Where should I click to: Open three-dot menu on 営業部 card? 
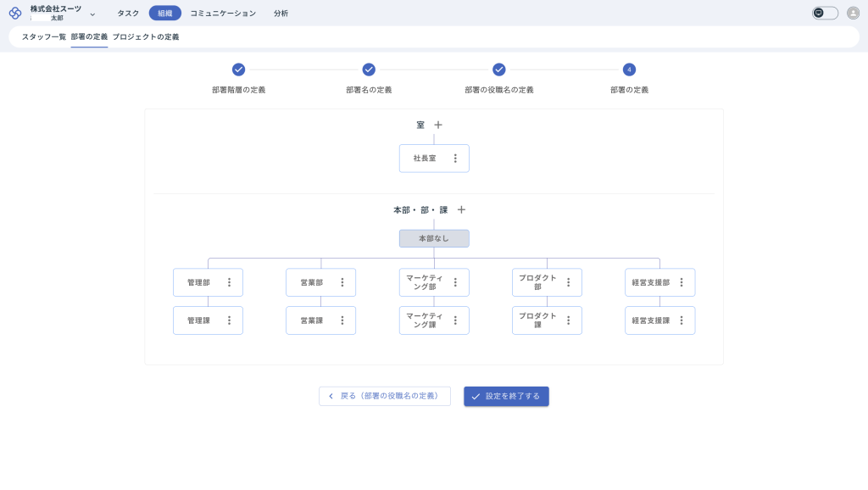[342, 282]
